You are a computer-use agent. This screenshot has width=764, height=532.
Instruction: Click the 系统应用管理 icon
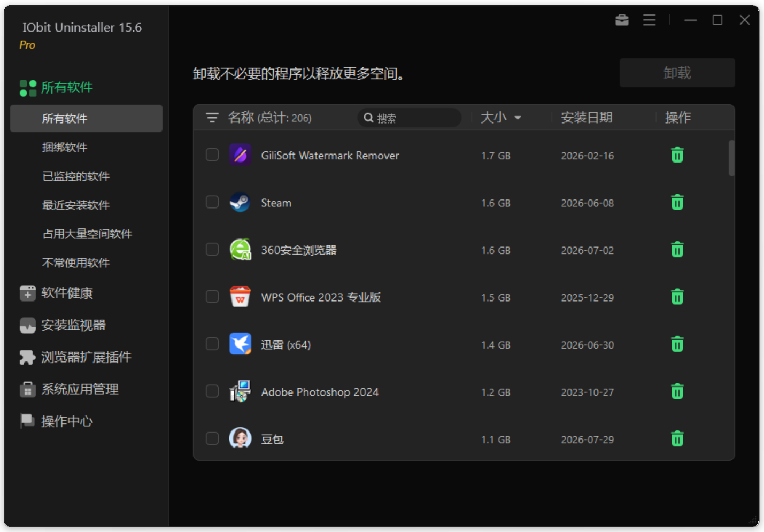pyautogui.click(x=28, y=389)
